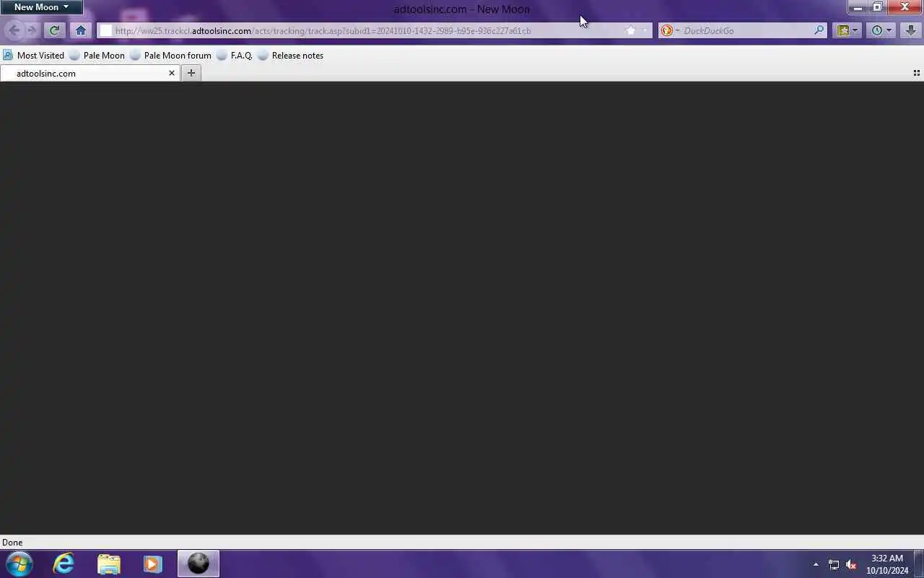Image resolution: width=924 pixels, height=578 pixels.
Task: Go back one page
Action: point(14,30)
